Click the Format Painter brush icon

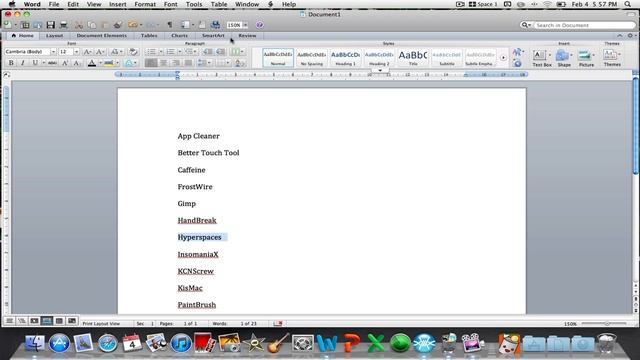[118, 25]
